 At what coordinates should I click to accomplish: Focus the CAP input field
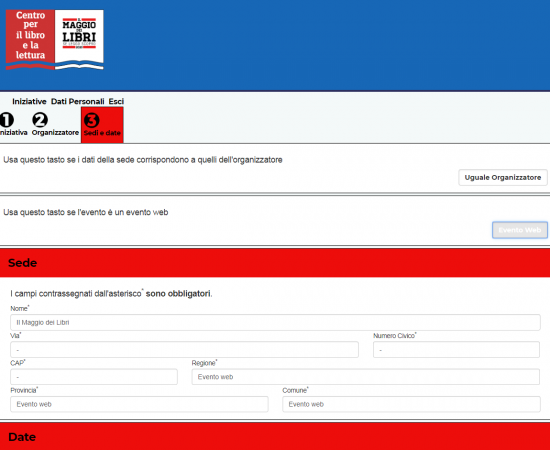(94, 377)
